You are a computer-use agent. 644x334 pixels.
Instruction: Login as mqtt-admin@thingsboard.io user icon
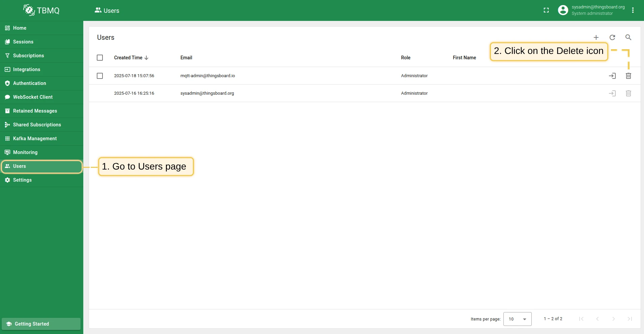point(612,76)
